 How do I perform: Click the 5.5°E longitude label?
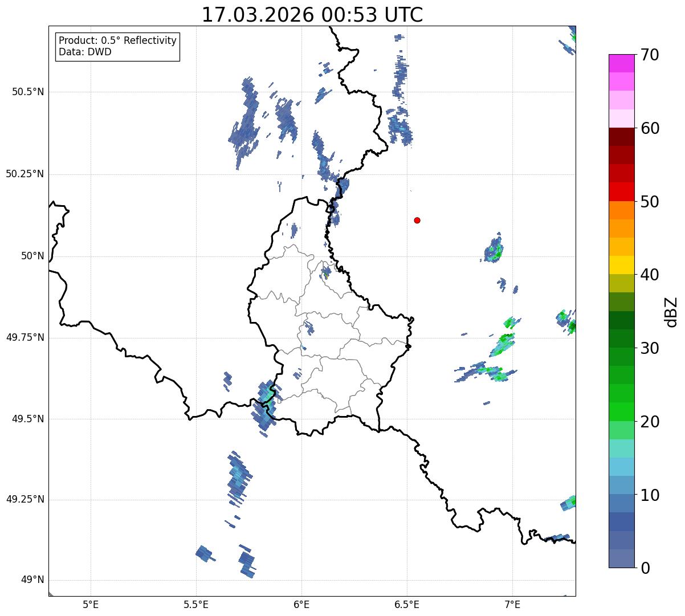tap(196, 604)
